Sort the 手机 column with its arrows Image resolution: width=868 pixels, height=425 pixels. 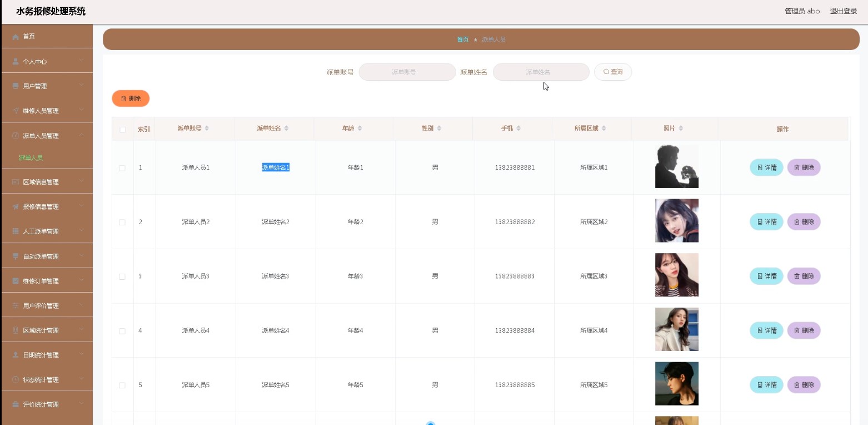(x=518, y=129)
